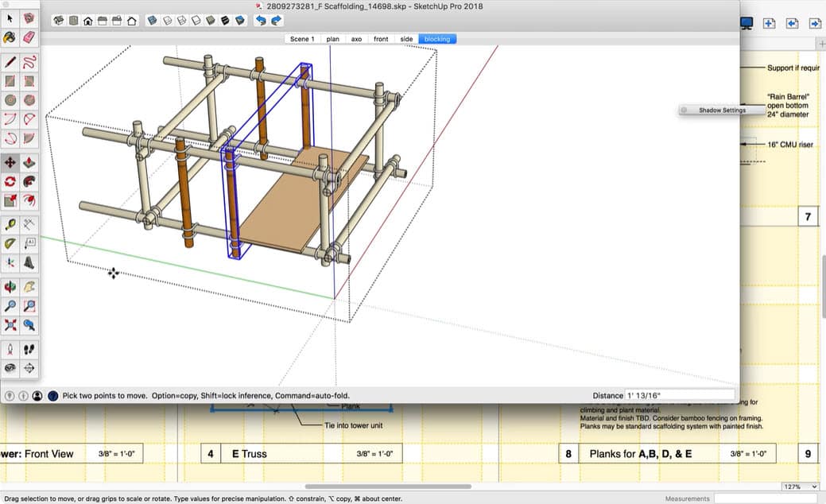Choose the Offset tool
826x504 pixels.
(x=29, y=200)
